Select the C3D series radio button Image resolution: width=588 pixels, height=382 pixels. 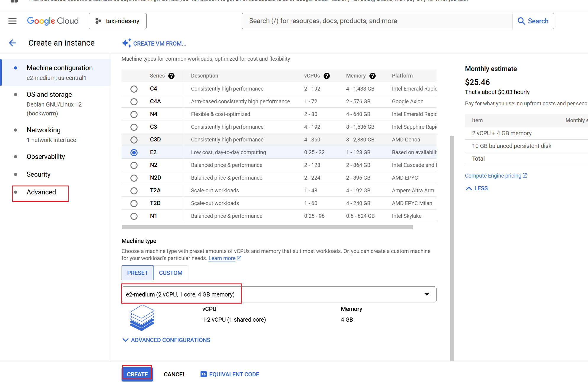134,140
